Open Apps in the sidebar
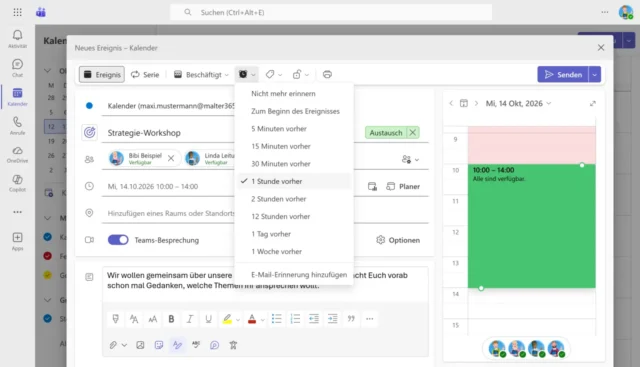 pos(18,241)
